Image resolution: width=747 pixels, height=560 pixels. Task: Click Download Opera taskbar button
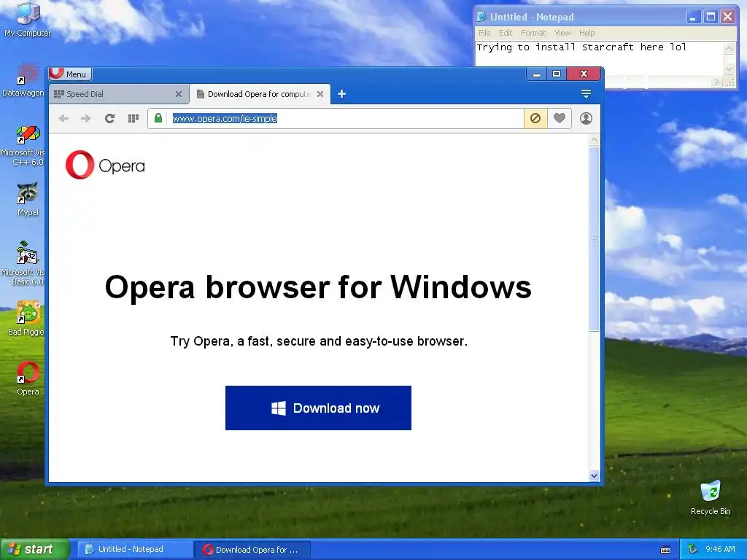252,550
